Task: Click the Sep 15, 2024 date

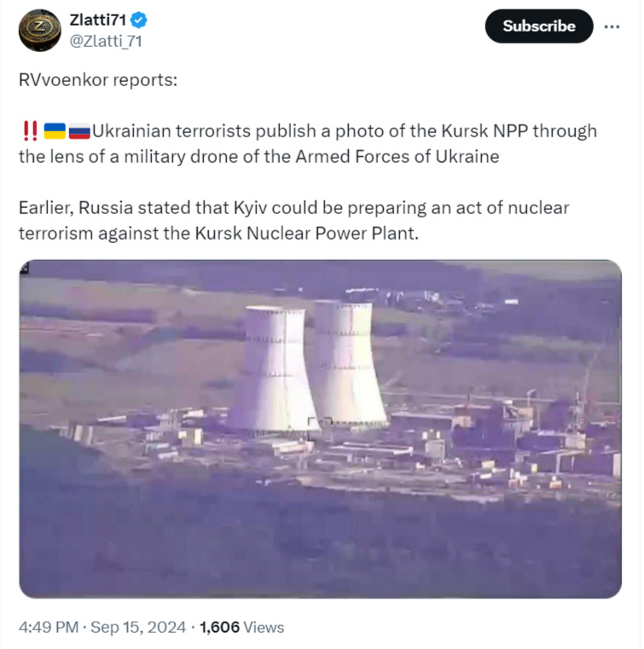Action: (x=138, y=627)
